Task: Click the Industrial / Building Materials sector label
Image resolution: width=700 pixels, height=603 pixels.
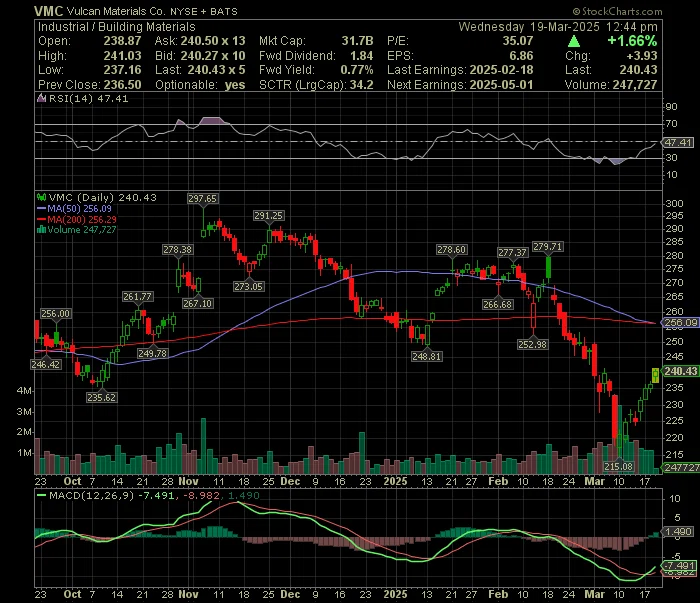Action: tap(117, 27)
